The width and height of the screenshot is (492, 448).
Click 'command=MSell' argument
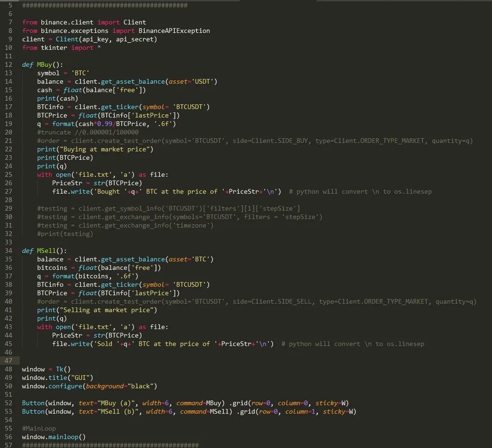(x=204, y=412)
